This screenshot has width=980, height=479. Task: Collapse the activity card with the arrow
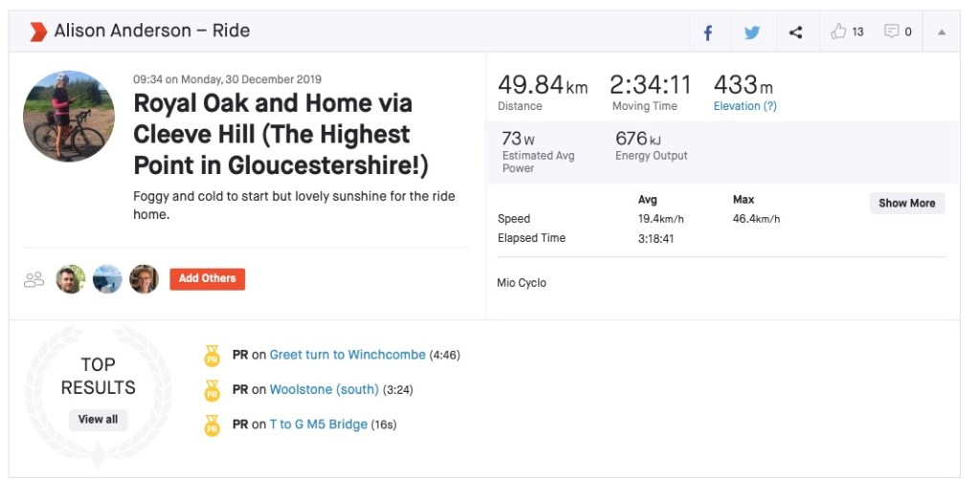pos(942,33)
